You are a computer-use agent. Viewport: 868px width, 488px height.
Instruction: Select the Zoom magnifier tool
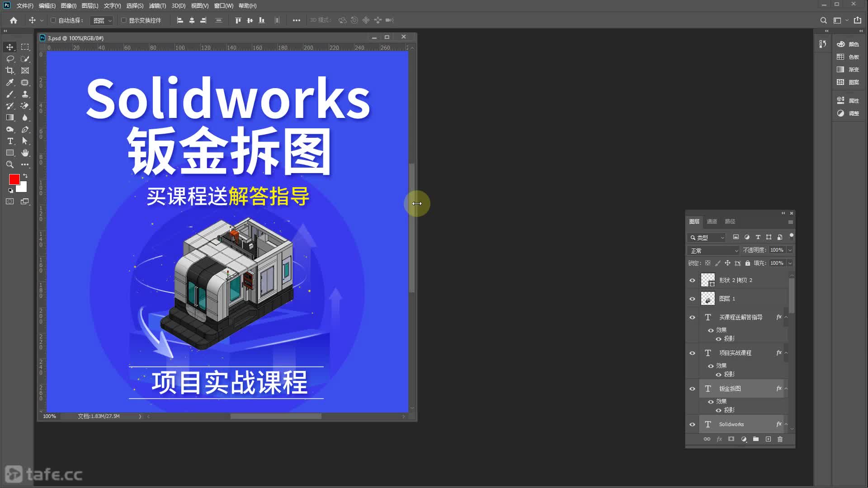pyautogui.click(x=10, y=164)
